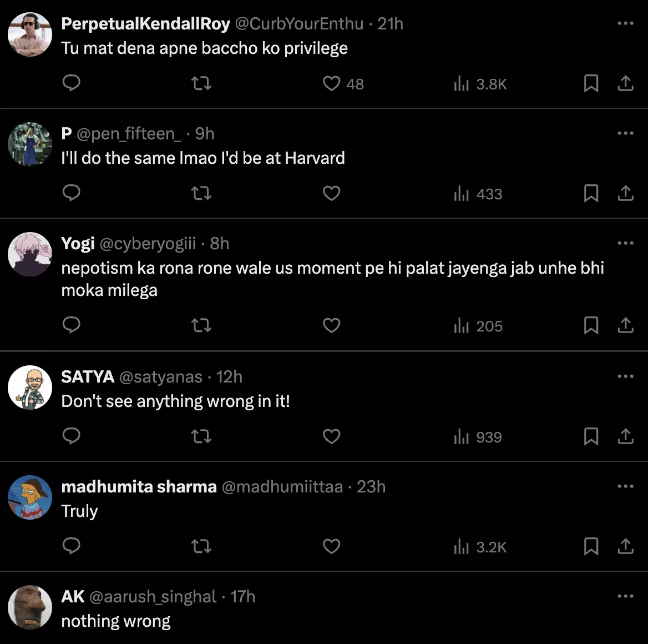Repost the 'I'd be at Harvard' tweet

tap(201, 194)
